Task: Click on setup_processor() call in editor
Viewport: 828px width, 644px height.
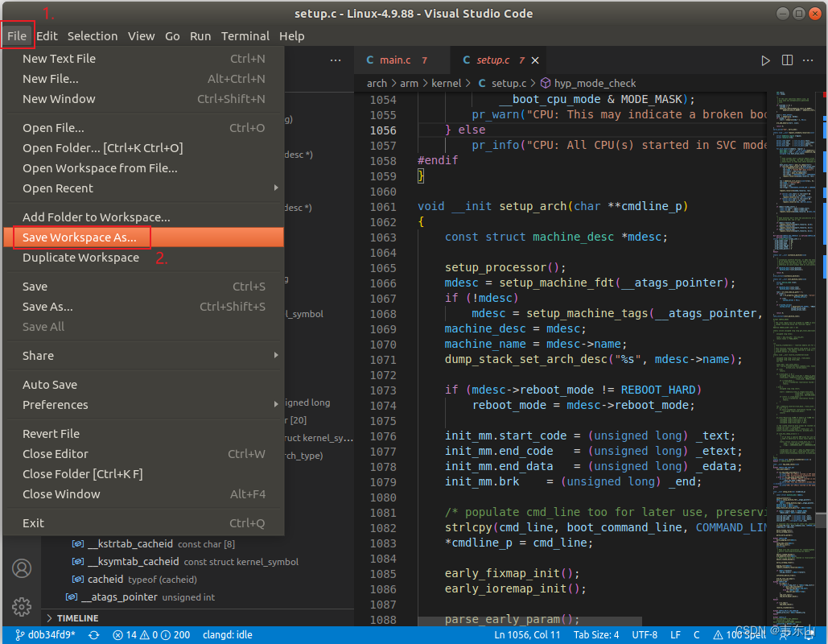Action: coord(505,267)
